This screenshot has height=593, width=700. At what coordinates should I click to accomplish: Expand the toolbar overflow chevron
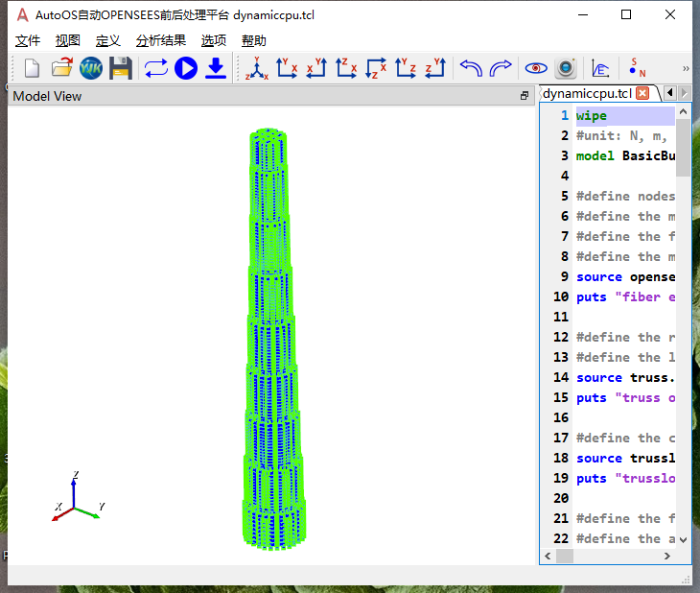pos(686,68)
